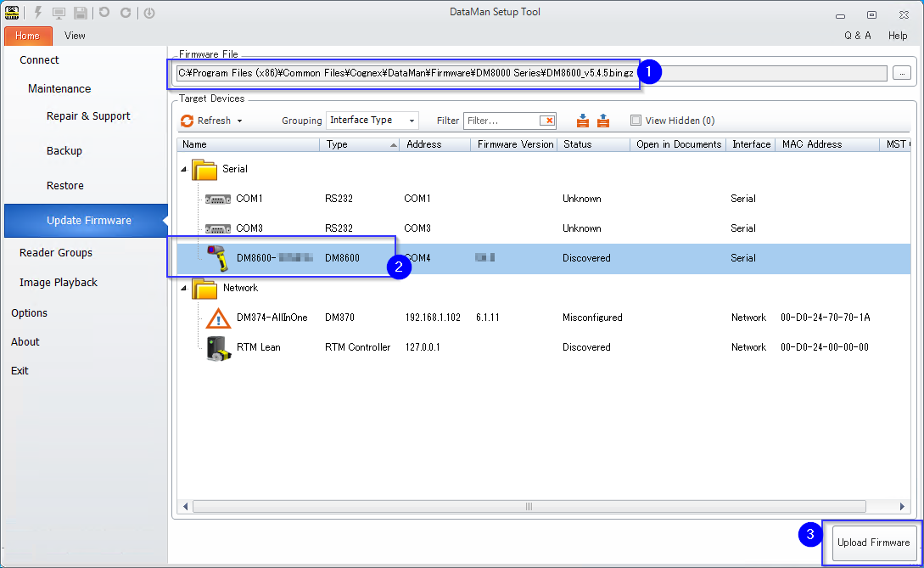Click the COM3 serial port icon
924x568 pixels.
point(217,229)
